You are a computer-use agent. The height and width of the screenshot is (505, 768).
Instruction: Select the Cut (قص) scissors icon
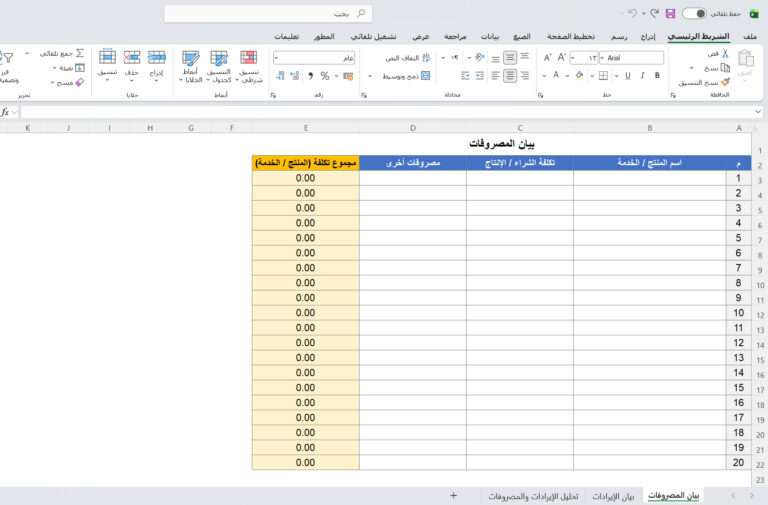click(725, 52)
